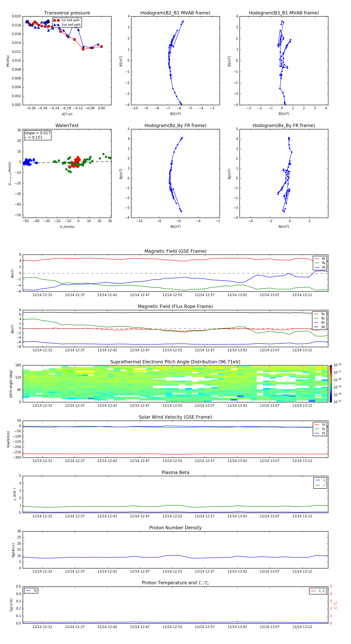
Task: Click the Vz legend entry
Action: tap(320, 433)
